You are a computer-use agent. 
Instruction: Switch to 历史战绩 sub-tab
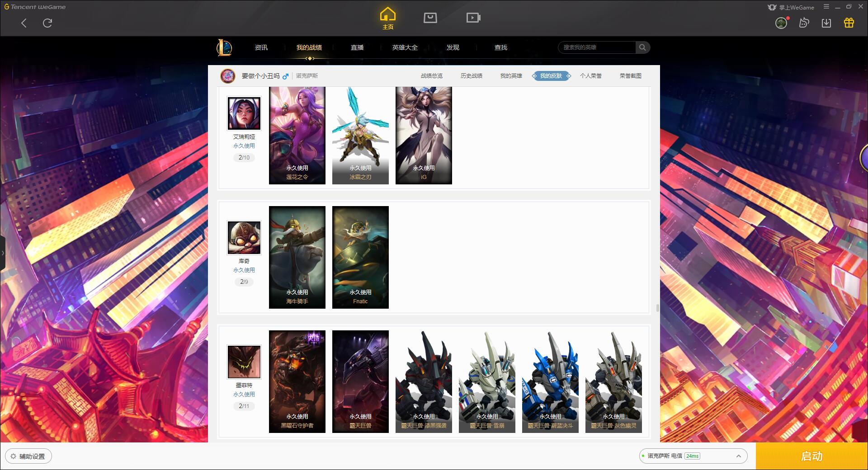pyautogui.click(x=472, y=76)
